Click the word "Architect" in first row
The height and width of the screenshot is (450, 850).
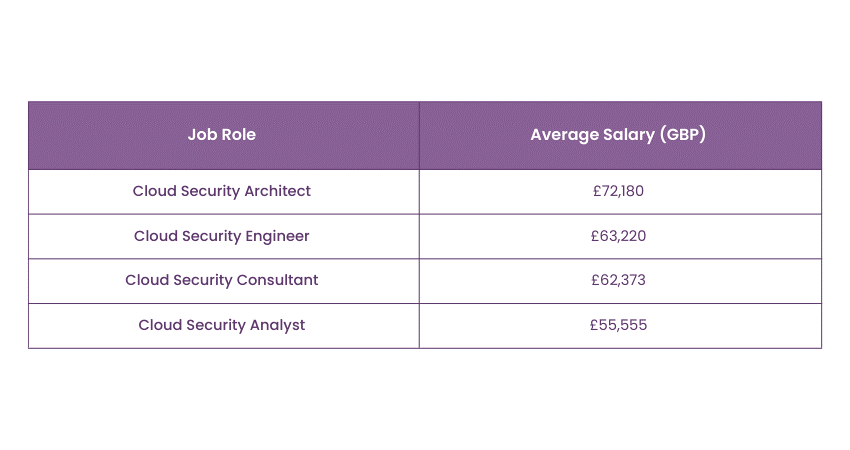278,191
